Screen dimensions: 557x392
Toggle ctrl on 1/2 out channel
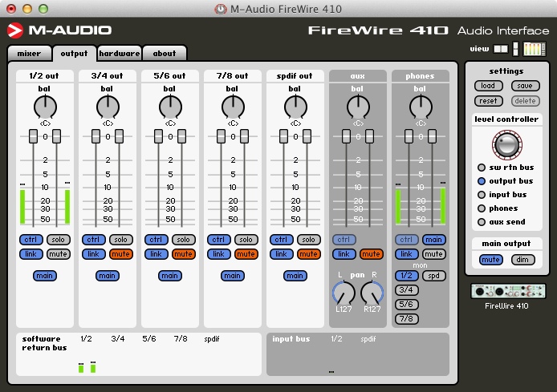point(31,240)
